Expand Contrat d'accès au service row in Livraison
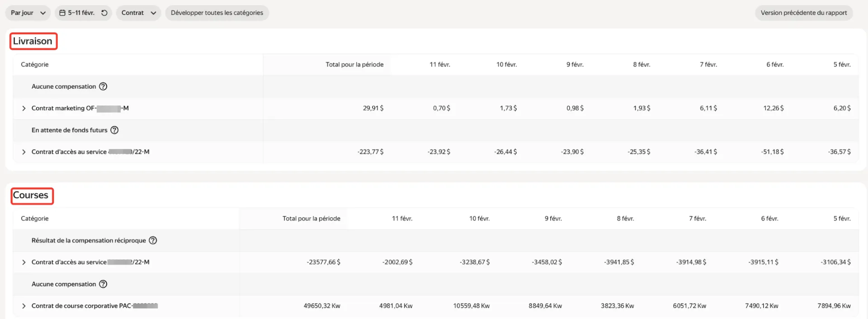The width and height of the screenshot is (868, 319). pyautogui.click(x=24, y=152)
